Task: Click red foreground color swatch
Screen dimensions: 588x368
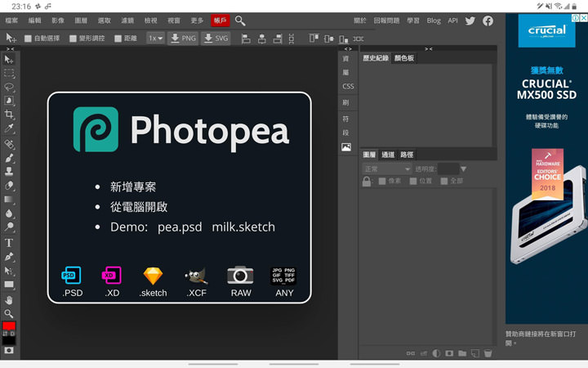Action: click(9, 325)
